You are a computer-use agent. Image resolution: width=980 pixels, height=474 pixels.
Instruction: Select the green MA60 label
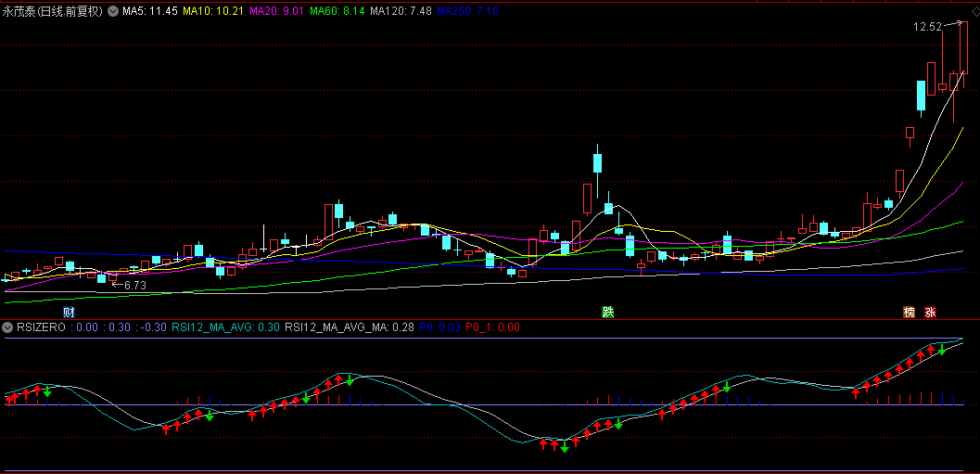337,11
